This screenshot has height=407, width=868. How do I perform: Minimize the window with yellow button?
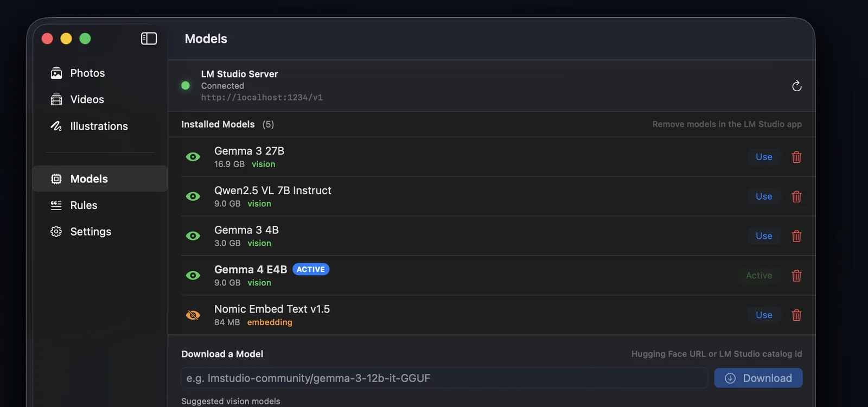click(x=66, y=39)
